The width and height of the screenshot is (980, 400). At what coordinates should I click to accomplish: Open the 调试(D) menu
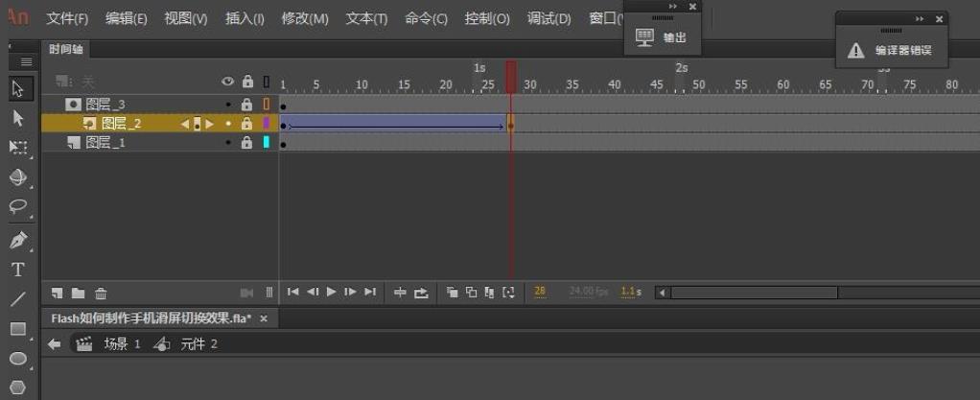[x=548, y=19]
